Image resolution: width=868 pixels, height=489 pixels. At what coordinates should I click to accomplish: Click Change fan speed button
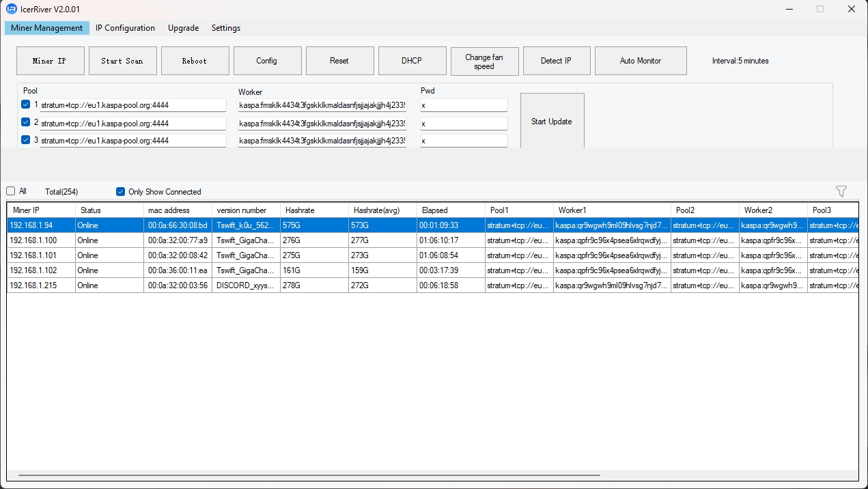tap(484, 61)
